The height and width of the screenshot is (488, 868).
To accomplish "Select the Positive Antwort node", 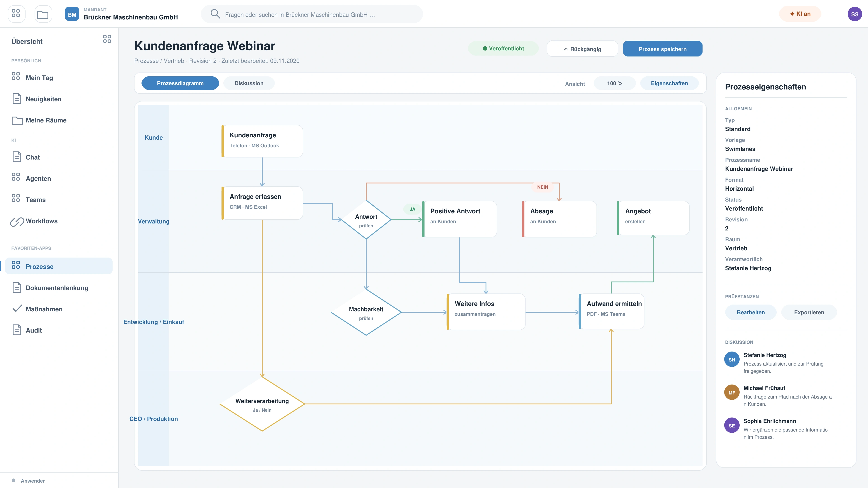I will point(460,219).
